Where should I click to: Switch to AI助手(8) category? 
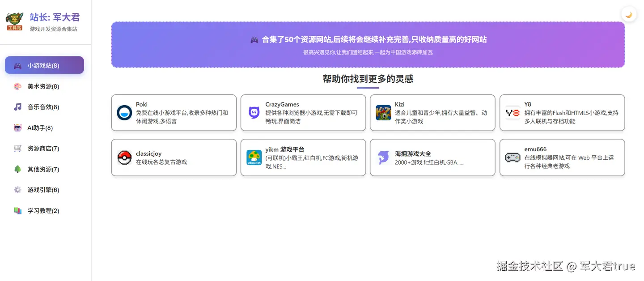pyautogui.click(x=44, y=128)
